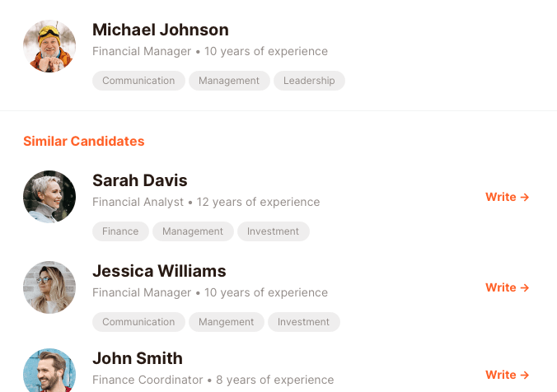Click Jessica Williams's Communication tag
The height and width of the screenshot is (392, 557).
click(138, 322)
